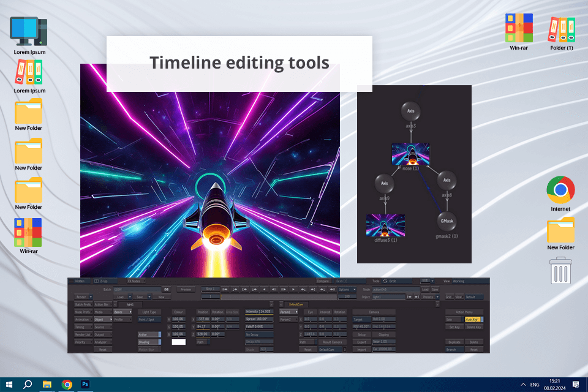Select the axis3 Axis node
588x392 pixels.
(410, 111)
